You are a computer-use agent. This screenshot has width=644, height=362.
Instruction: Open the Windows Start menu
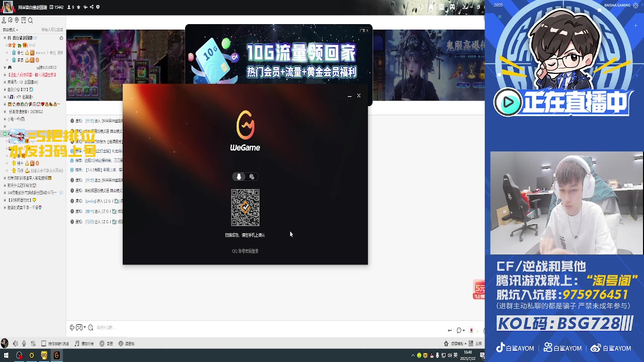[6, 355]
